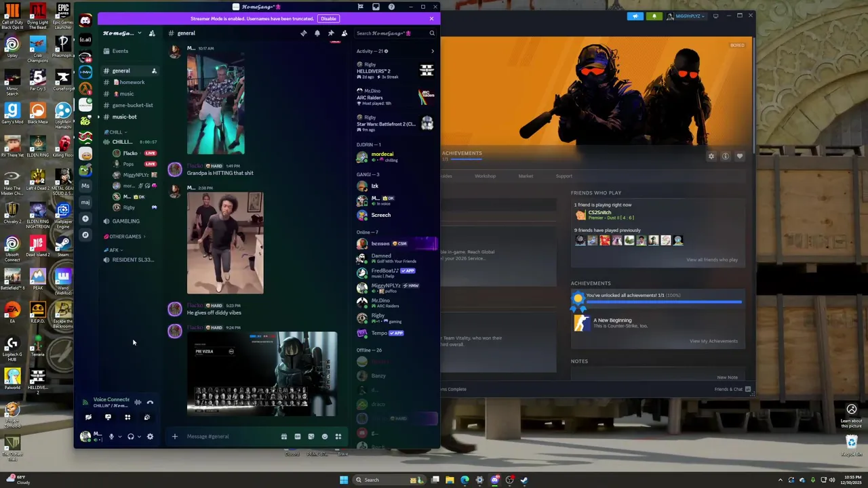Click View all friends who play

(x=712, y=260)
